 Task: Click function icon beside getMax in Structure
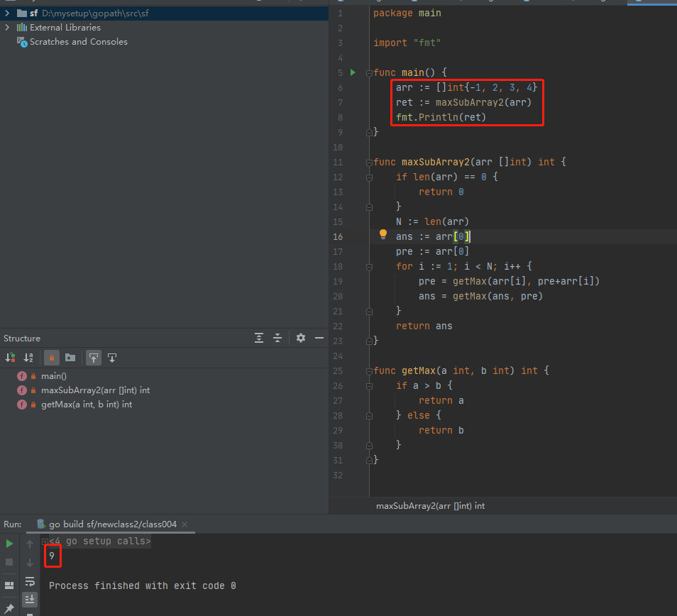click(21, 405)
